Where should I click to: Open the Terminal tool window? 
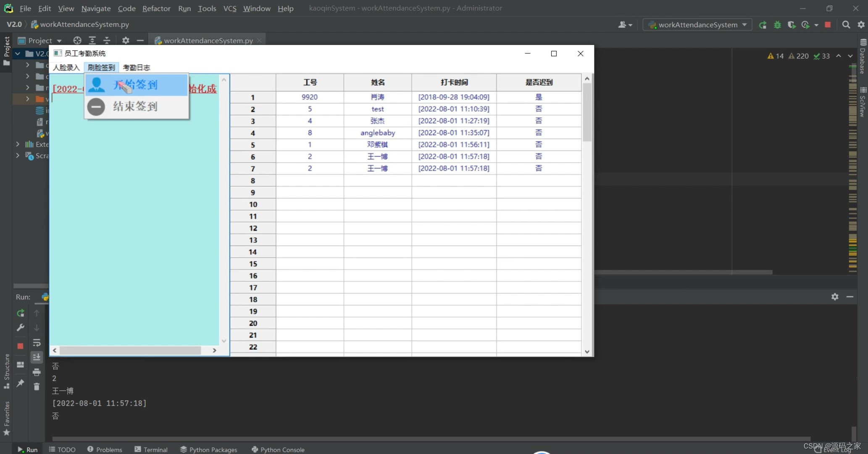(151, 449)
